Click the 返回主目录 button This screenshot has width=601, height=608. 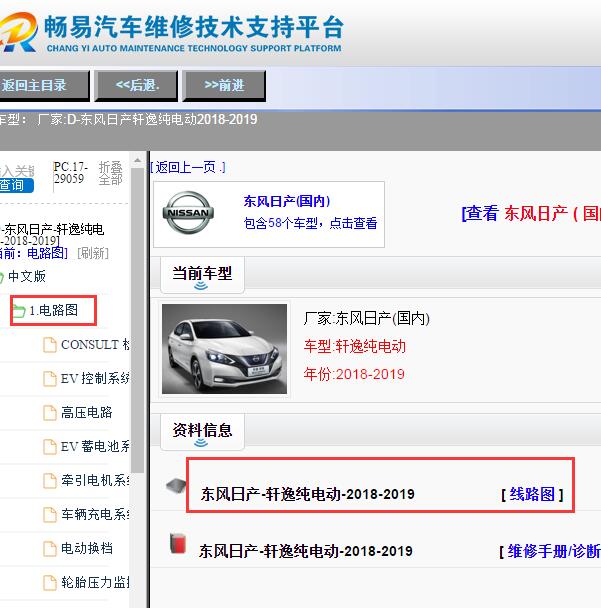[44, 86]
